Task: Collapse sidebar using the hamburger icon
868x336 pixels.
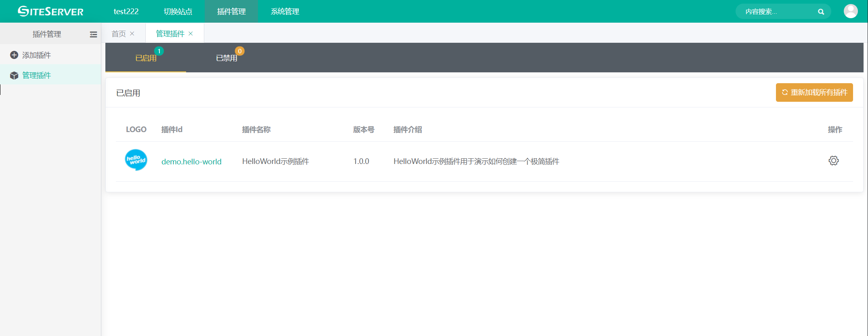Action: pyautogui.click(x=93, y=34)
